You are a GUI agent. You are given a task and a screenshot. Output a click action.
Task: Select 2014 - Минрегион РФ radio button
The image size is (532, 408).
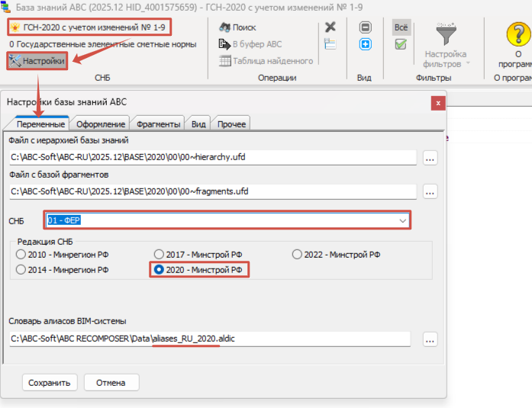coord(63,270)
